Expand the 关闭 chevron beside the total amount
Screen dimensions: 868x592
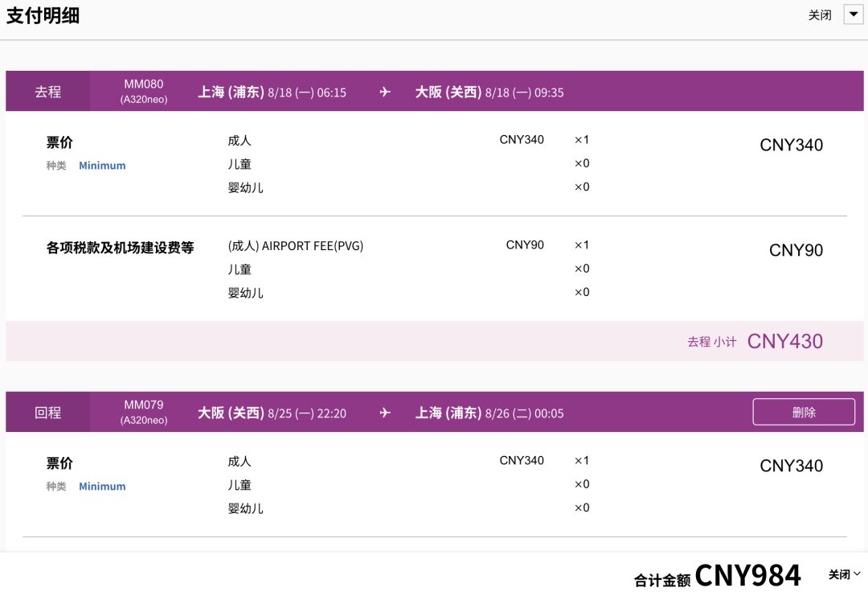843,574
